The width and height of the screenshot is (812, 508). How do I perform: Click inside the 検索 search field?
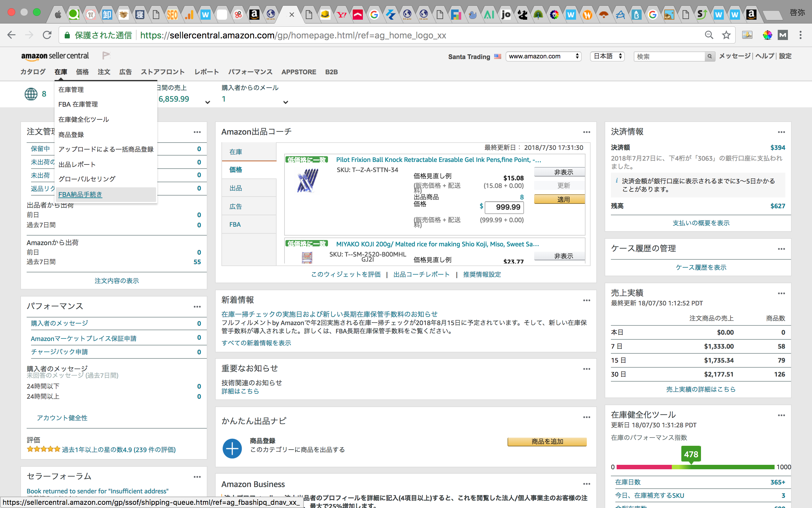[669, 57]
